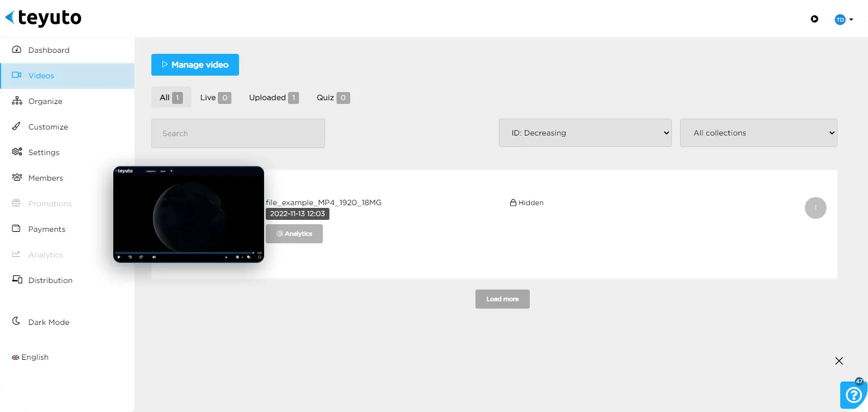Switch to the Quiz tab

click(333, 97)
